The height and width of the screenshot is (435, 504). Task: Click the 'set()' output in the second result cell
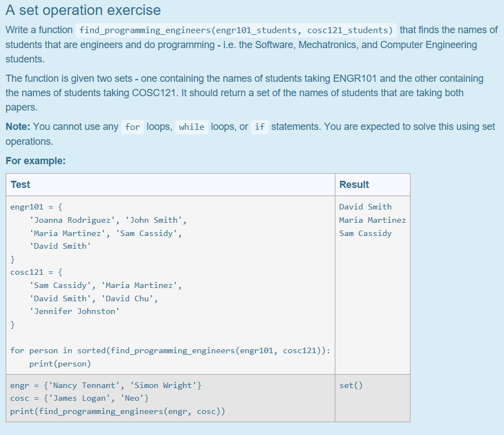pos(351,385)
